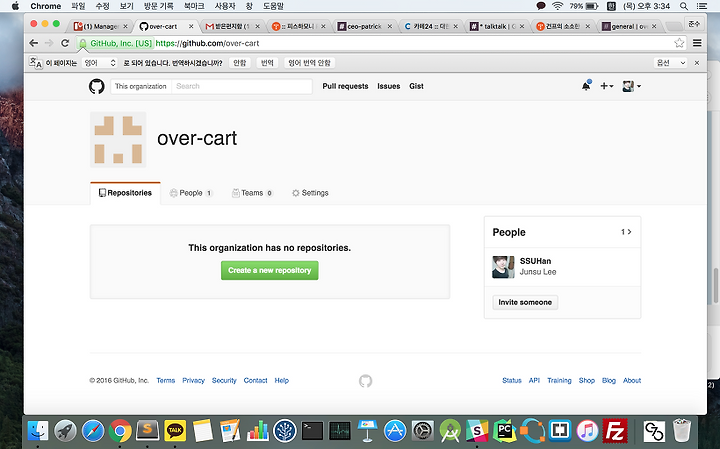Click the Spotlight search icon in menu bar
This screenshot has height=449, width=720.
(684, 6)
